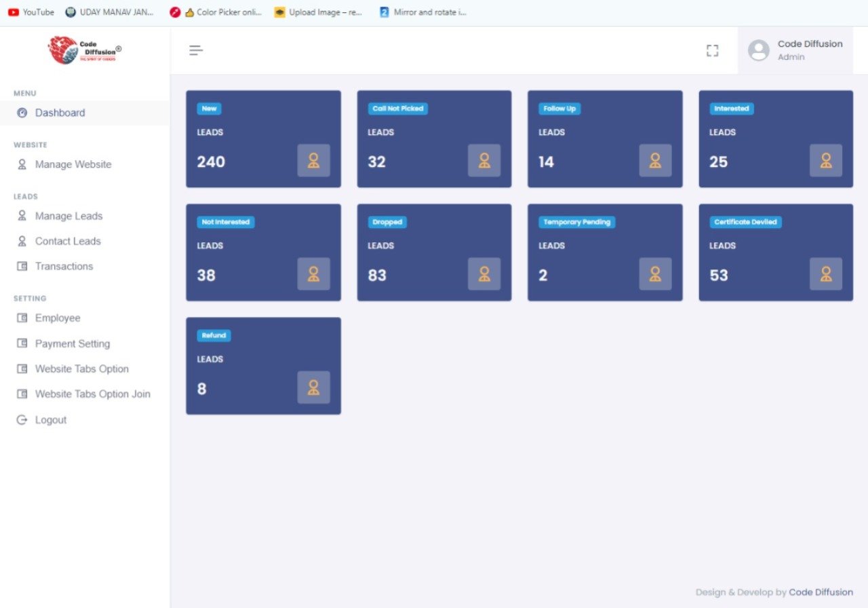Viewport: 868px width, 608px height.
Task: Open the YouTube bookmark in bookmarks bar
Action: pyautogui.click(x=31, y=12)
